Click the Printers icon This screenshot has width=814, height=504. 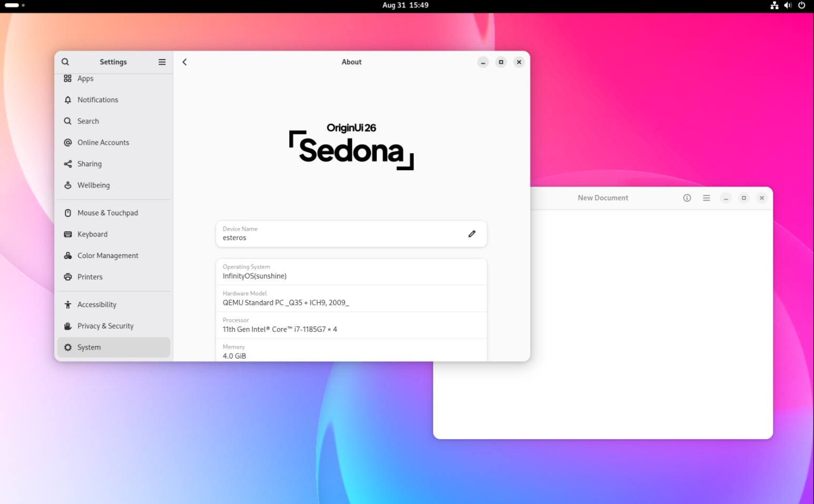point(67,277)
